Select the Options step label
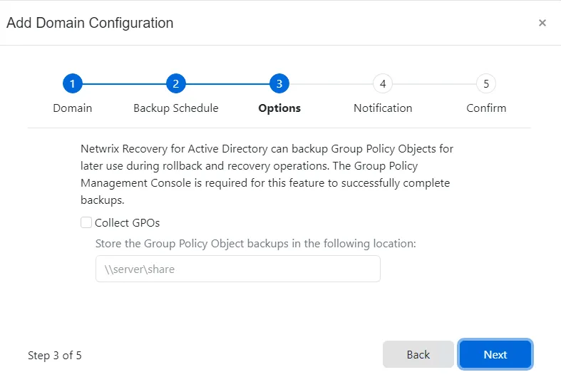The height and width of the screenshot is (392, 561). pyautogui.click(x=279, y=108)
